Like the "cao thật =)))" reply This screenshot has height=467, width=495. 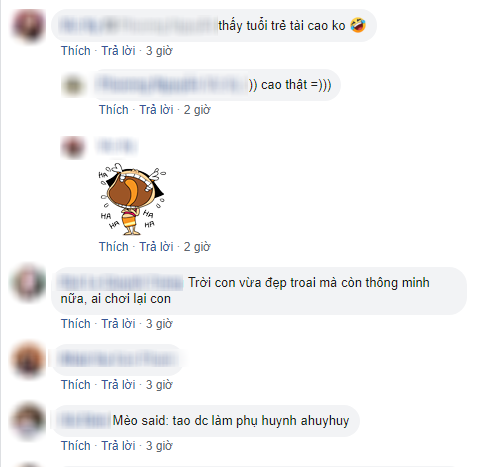tap(114, 110)
